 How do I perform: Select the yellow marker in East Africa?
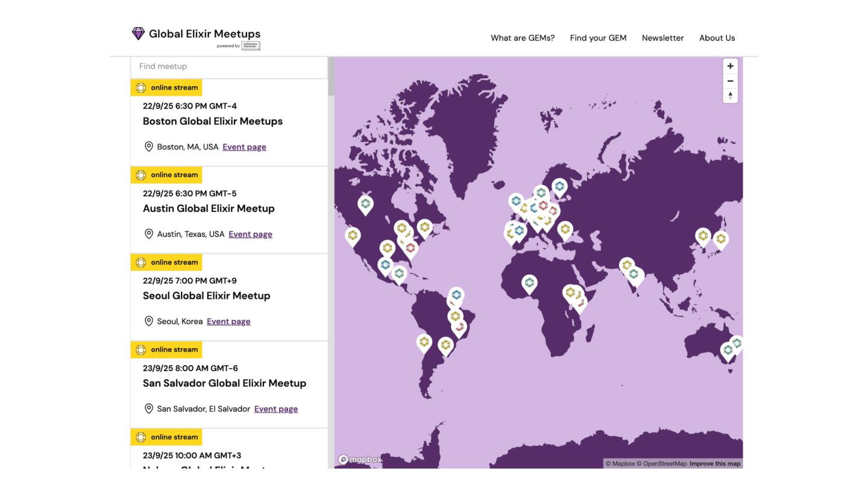pyautogui.click(x=570, y=293)
